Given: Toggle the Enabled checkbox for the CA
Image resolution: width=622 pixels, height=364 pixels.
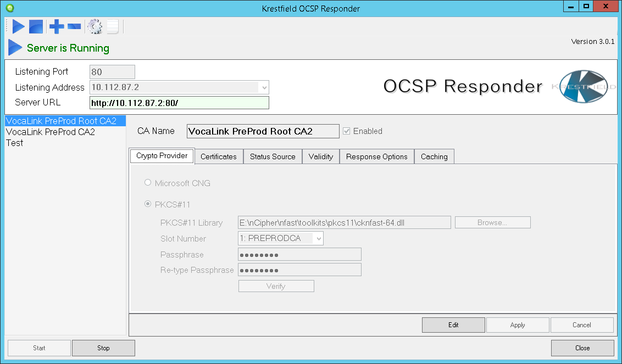Looking at the screenshot, I should (346, 131).
